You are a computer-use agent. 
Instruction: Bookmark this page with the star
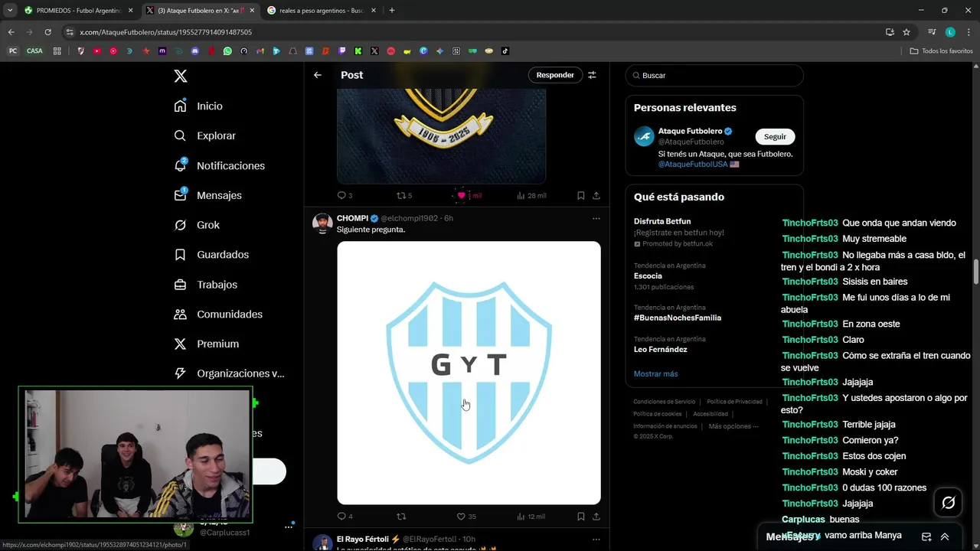pos(906,32)
